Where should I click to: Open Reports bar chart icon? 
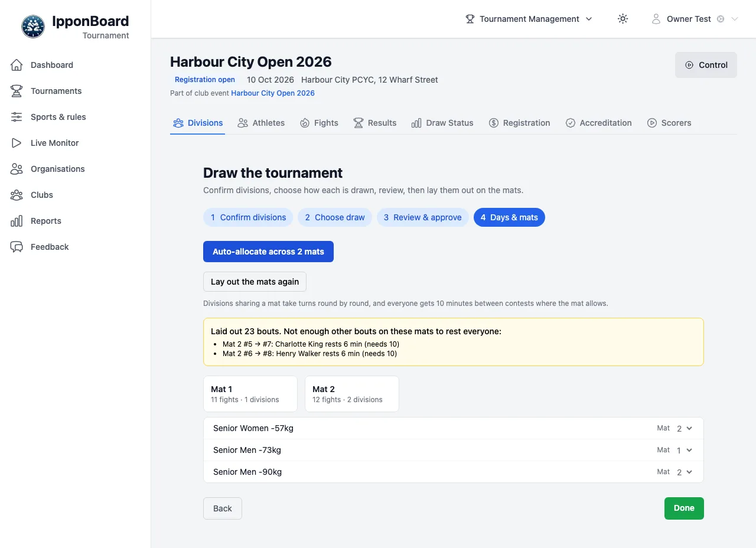(17, 221)
